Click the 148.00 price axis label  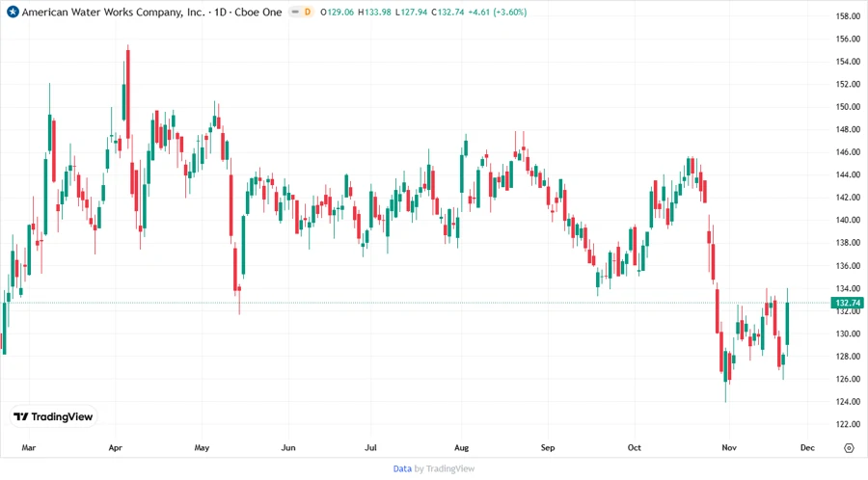848,129
